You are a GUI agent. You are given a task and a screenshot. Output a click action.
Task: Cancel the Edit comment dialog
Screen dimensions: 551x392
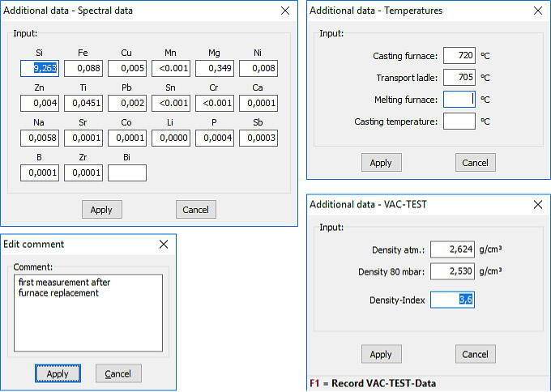118,373
